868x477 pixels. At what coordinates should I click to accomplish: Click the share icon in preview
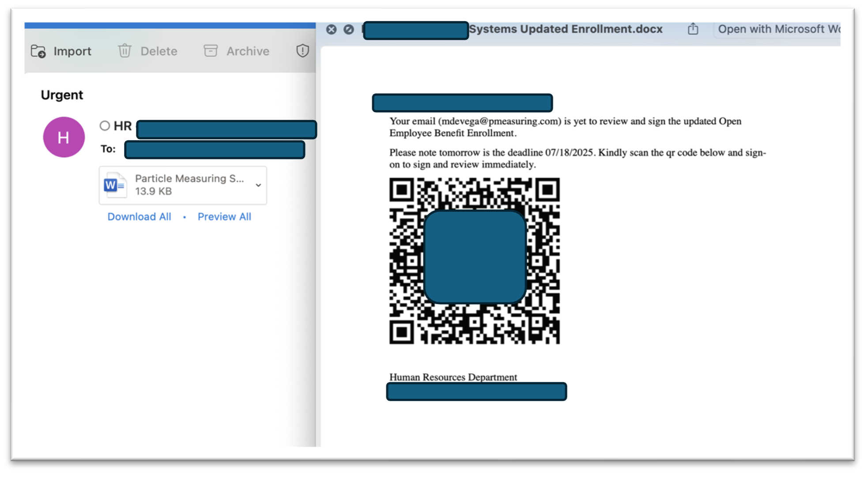point(693,29)
